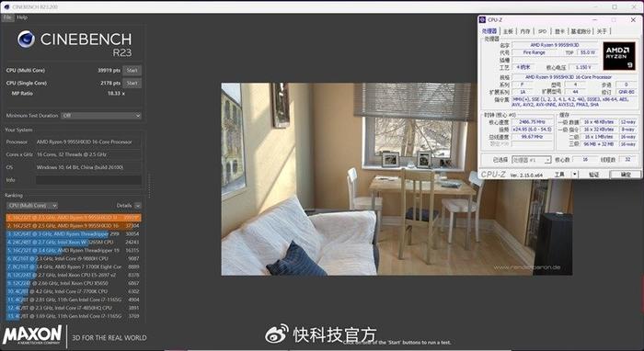Image resolution: width=644 pixels, height=351 pixels.
Task: Select the Threadripper 32C/64T ranking entry
Action: pyautogui.click(x=73, y=233)
